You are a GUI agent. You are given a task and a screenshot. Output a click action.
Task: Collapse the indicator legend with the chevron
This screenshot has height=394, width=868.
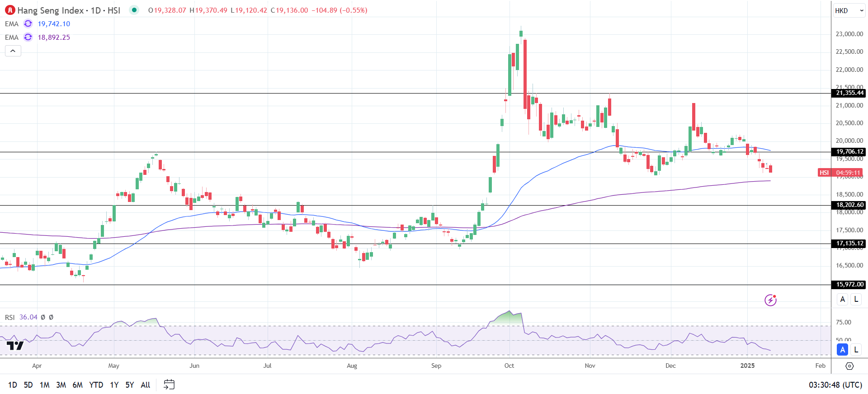[13, 51]
